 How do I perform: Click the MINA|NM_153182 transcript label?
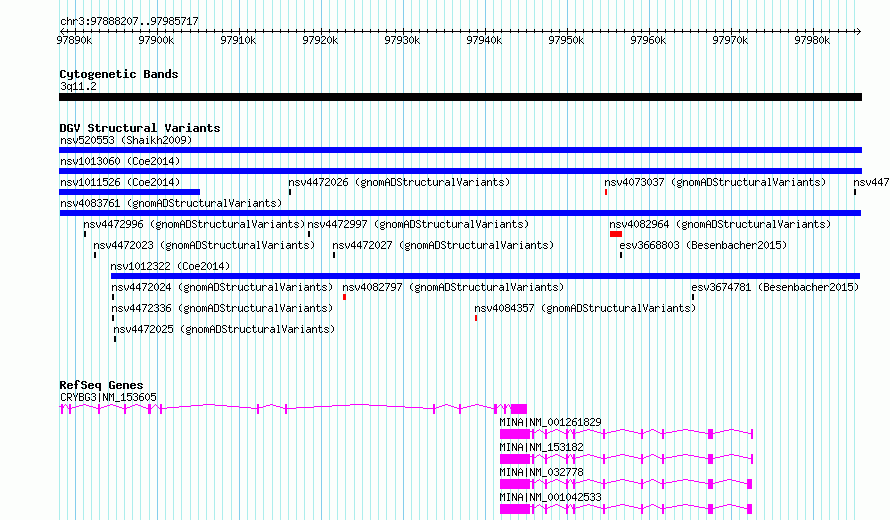tap(541, 447)
